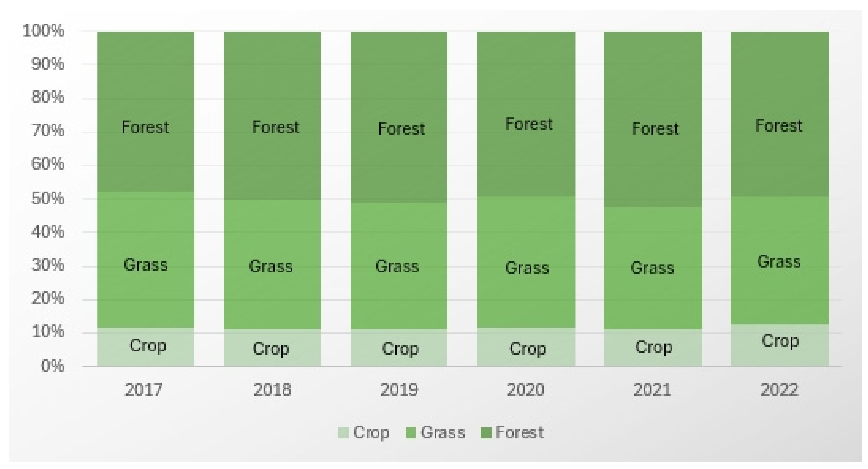Click the Grass legend color swatch
This screenshot has width=868, height=469.
[x=411, y=433]
